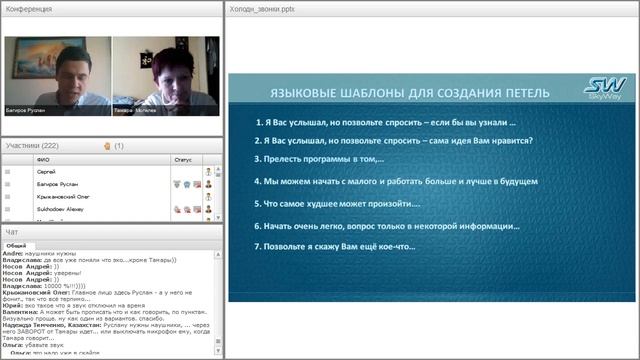Click the raised hand icon in participants header

[x=107, y=146]
